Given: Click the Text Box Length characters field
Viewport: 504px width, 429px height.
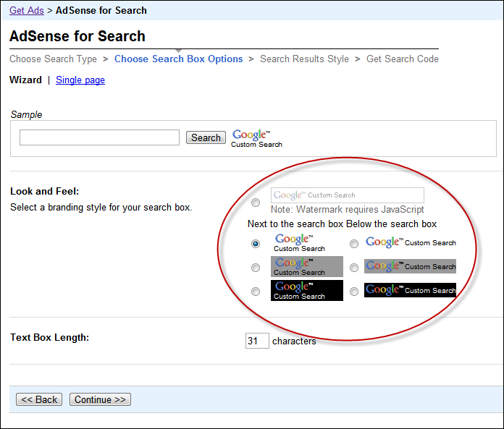Looking at the screenshot, I should point(257,341).
